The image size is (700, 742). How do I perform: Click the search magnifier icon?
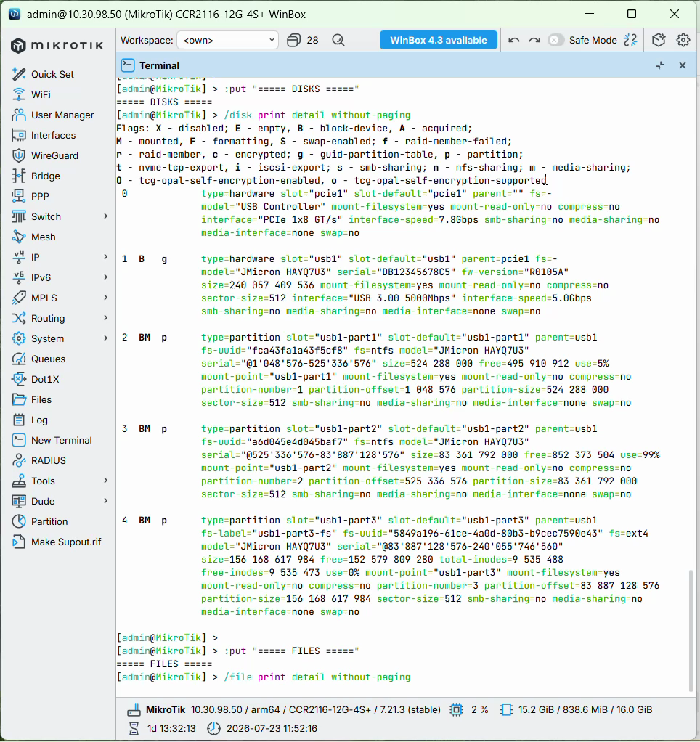(338, 40)
